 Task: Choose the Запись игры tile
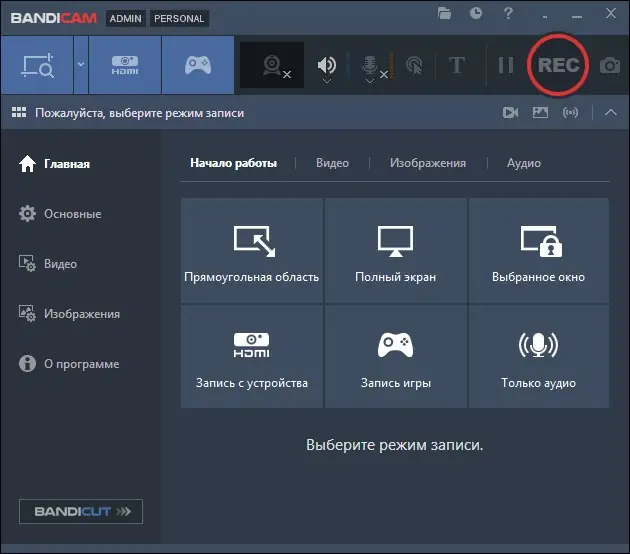click(396, 356)
